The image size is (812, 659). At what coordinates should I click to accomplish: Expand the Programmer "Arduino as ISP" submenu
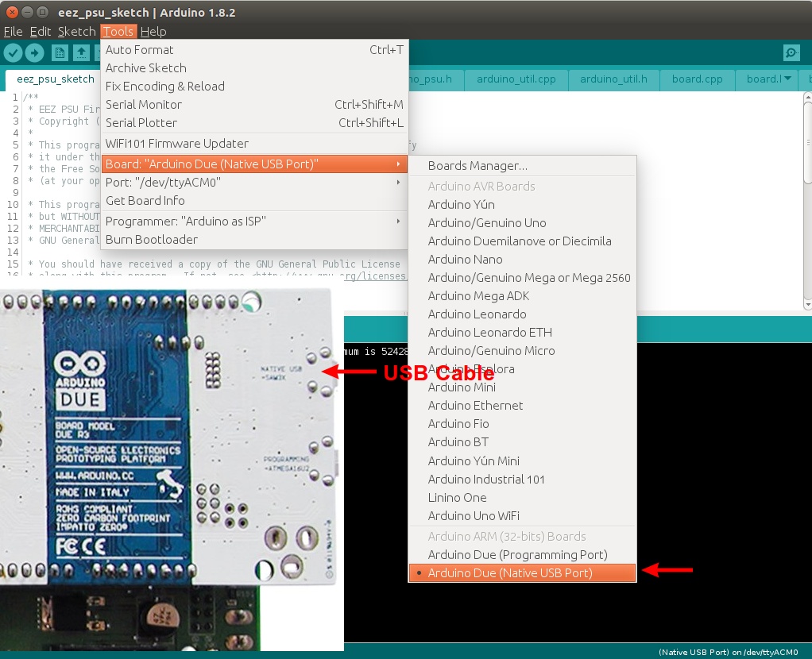coord(254,221)
